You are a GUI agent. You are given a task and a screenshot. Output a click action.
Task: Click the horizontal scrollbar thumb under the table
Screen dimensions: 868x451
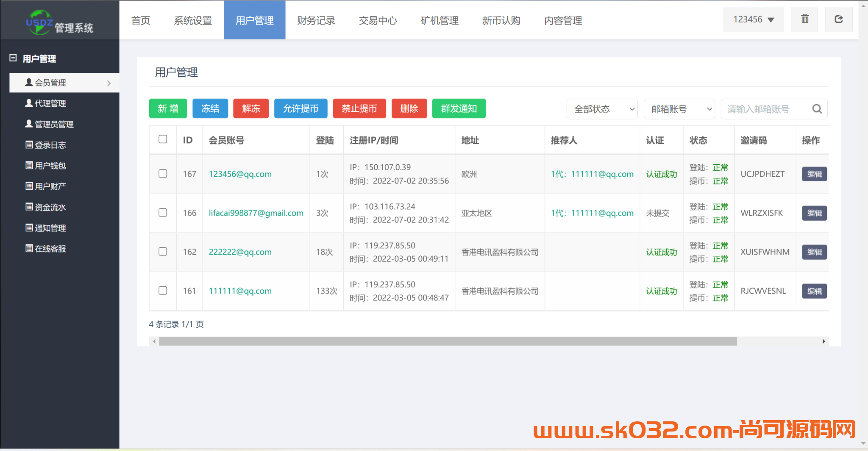click(x=448, y=341)
